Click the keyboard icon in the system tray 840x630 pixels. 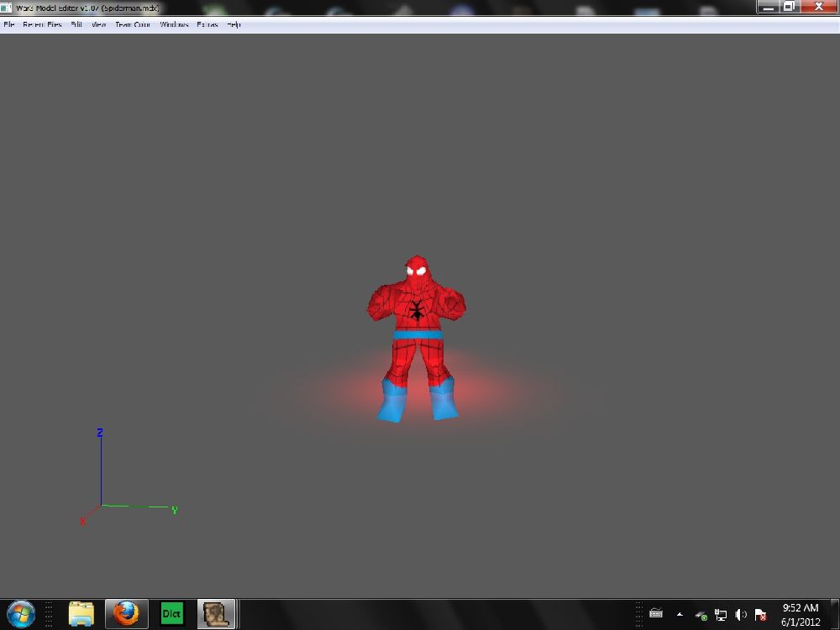(656, 613)
